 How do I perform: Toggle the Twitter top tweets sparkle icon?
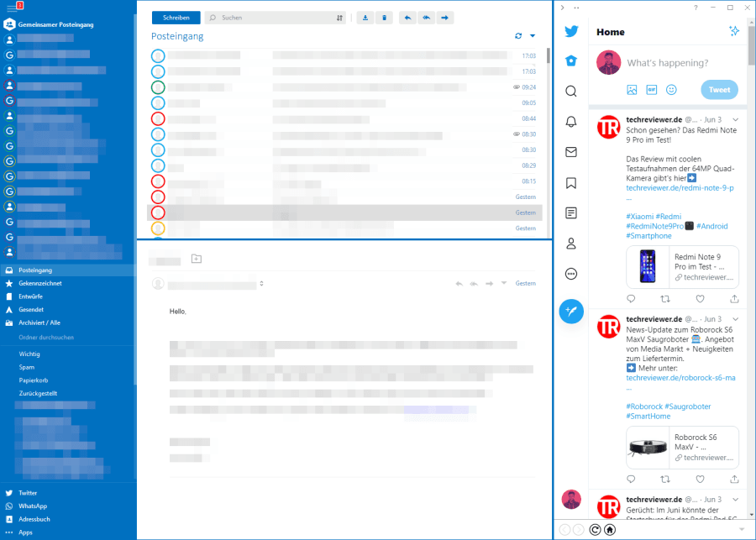point(733,31)
